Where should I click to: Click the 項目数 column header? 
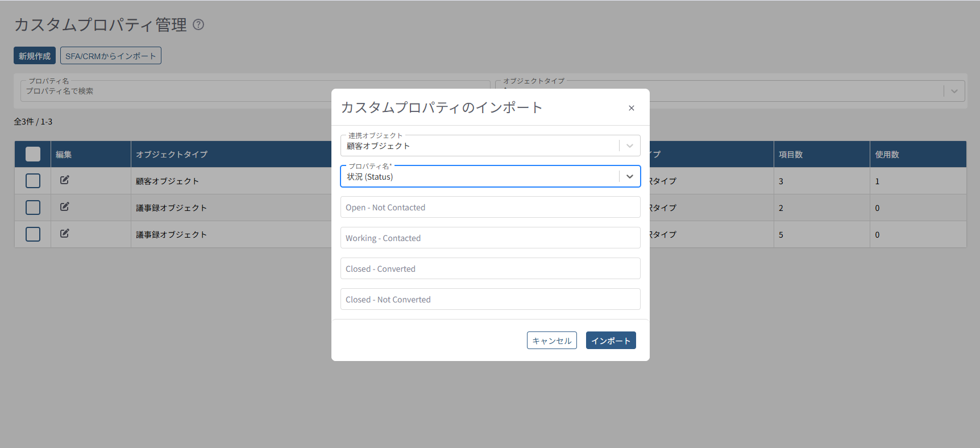pos(790,155)
